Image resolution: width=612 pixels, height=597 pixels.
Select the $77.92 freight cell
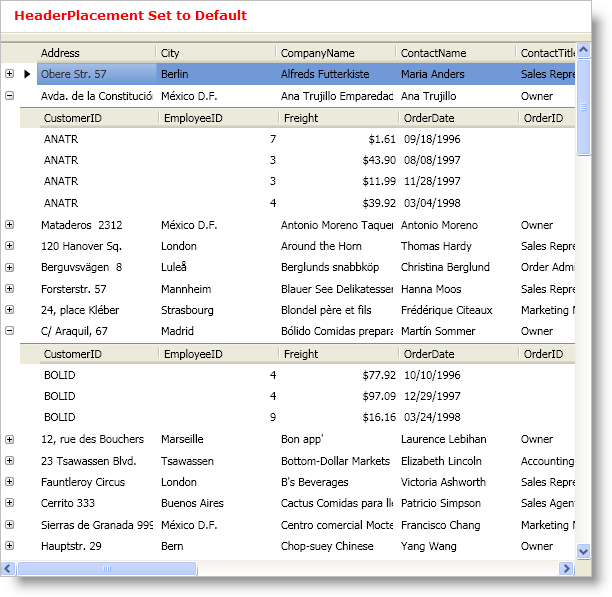339,375
